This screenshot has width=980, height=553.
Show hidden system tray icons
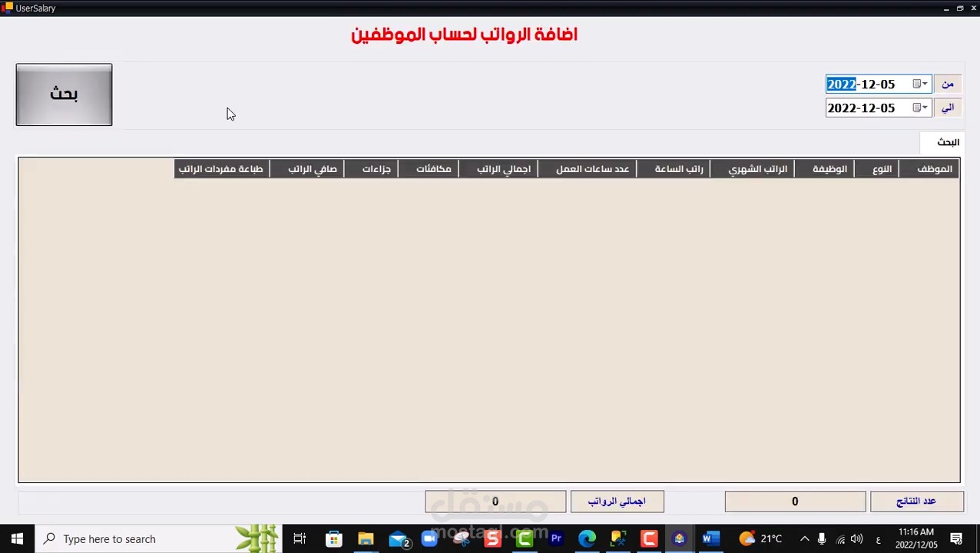point(805,539)
